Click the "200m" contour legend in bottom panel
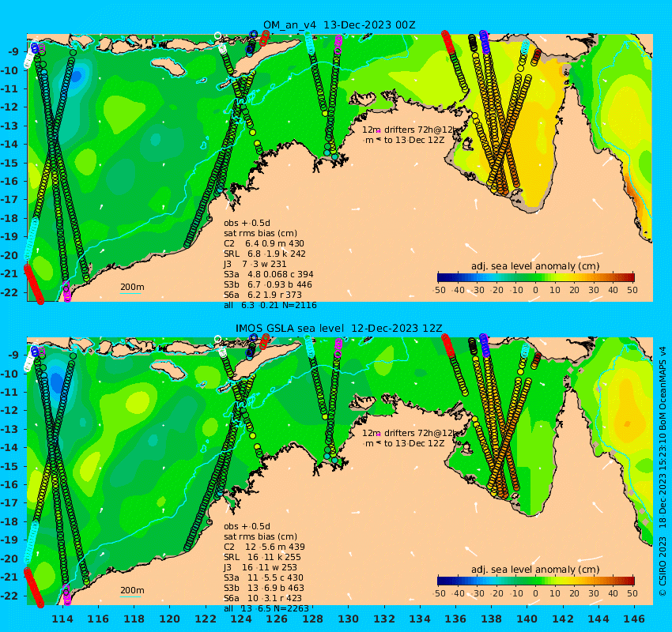 tap(132, 590)
